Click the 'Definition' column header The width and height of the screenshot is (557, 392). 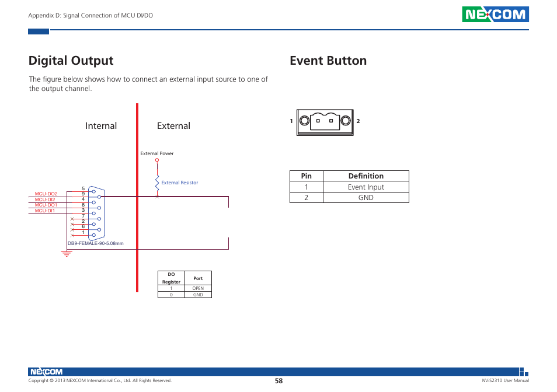tap(366, 176)
